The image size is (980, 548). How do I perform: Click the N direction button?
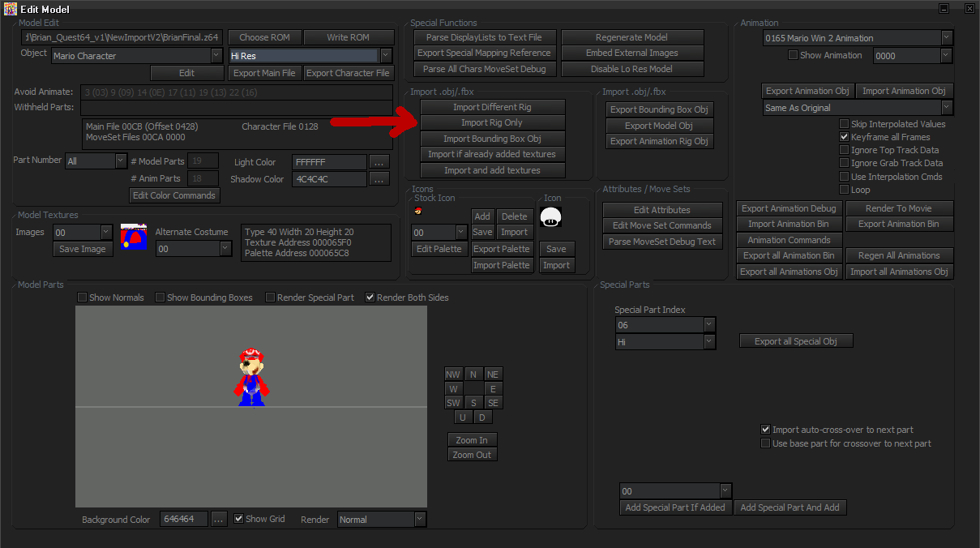pos(473,375)
